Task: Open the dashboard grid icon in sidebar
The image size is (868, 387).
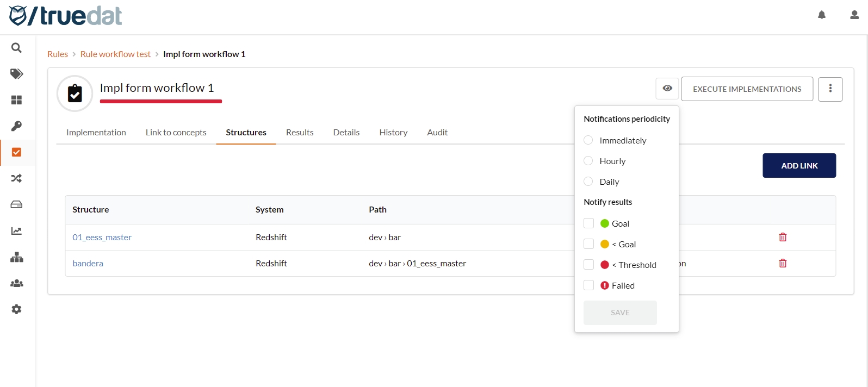Action: [x=16, y=100]
